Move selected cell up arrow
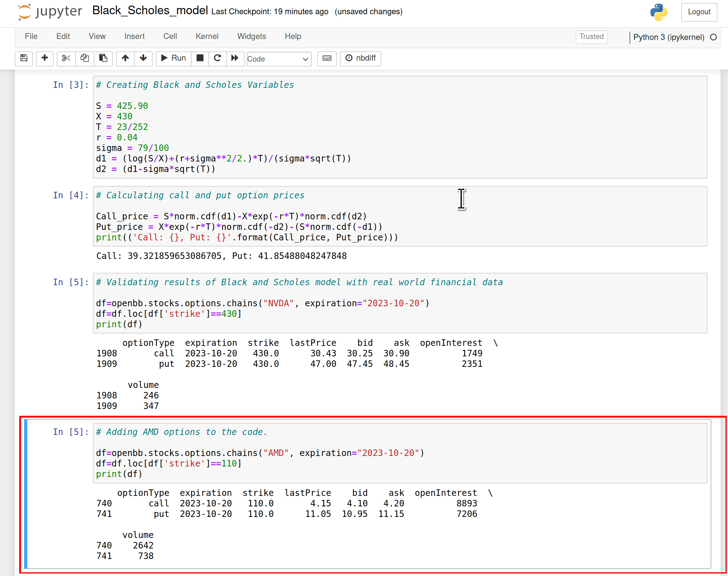The image size is (728, 576). [x=125, y=58]
